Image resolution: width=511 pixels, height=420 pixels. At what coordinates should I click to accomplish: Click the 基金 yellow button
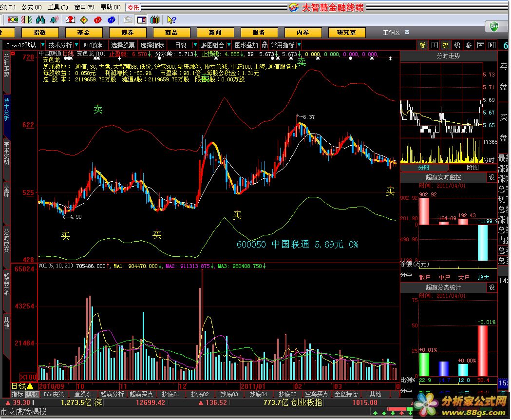(83, 33)
